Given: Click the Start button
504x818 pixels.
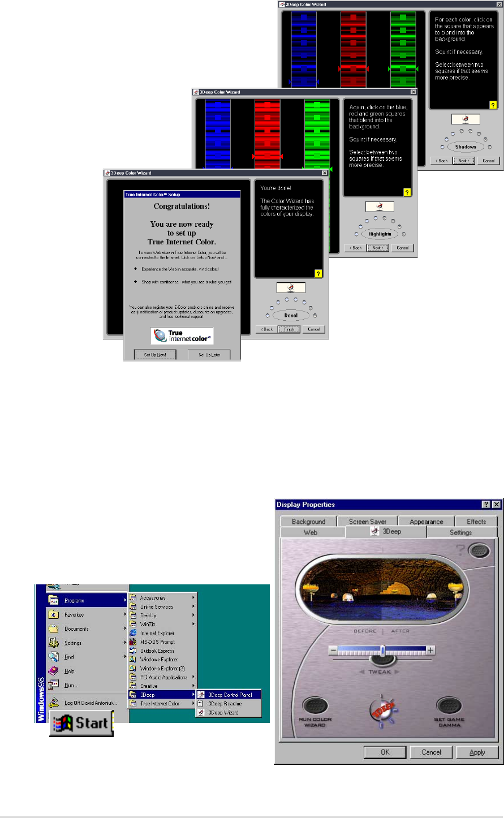Looking at the screenshot, I should pyautogui.click(x=81, y=724).
